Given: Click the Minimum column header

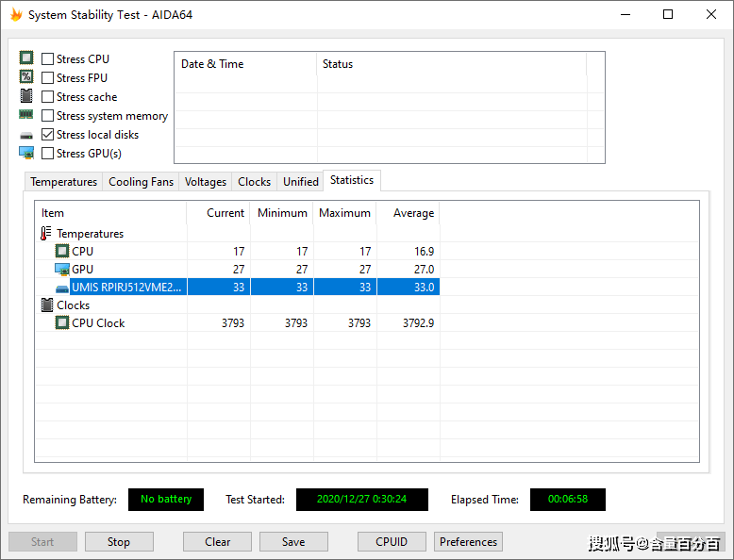Looking at the screenshot, I should pyautogui.click(x=282, y=213).
